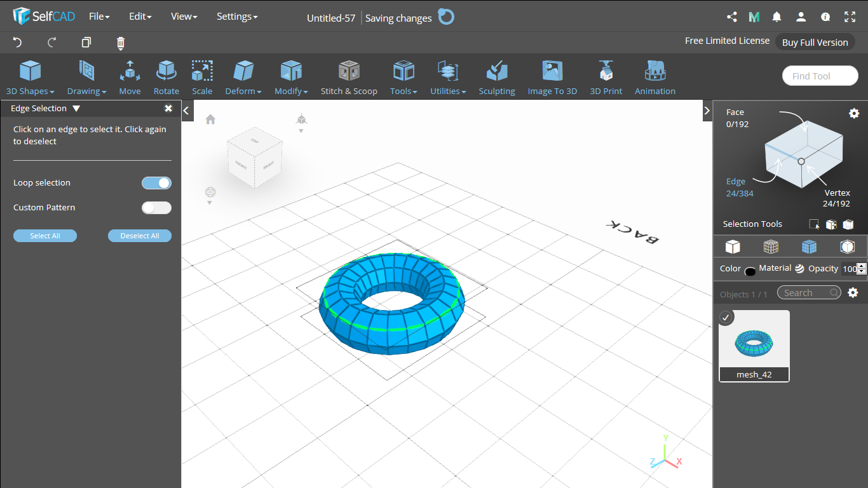Click the Untitled-57 project name
Image resolution: width=868 pixels, height=488 pixels.
tap(331, 18)
